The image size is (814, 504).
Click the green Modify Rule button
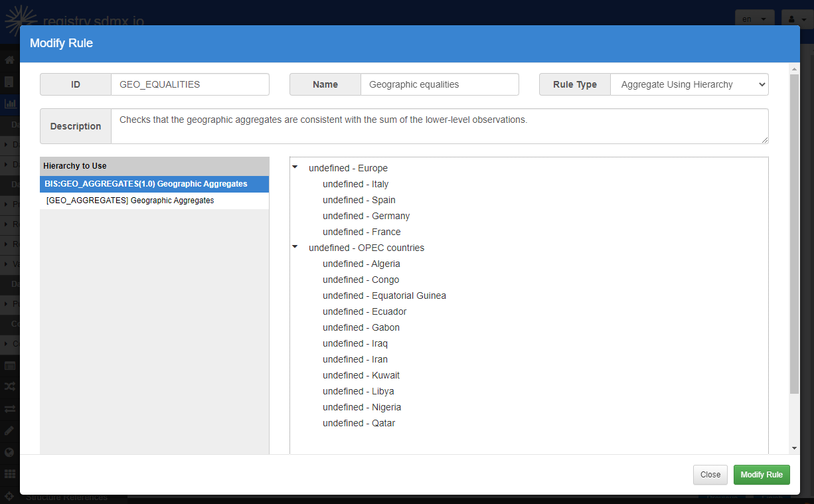click(x=761, y=475)
